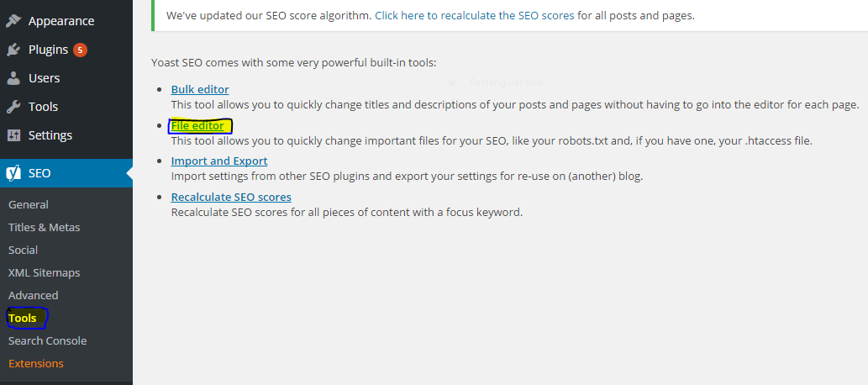Click the File editor link
868x385 pixels.
[x=197, y=126]
